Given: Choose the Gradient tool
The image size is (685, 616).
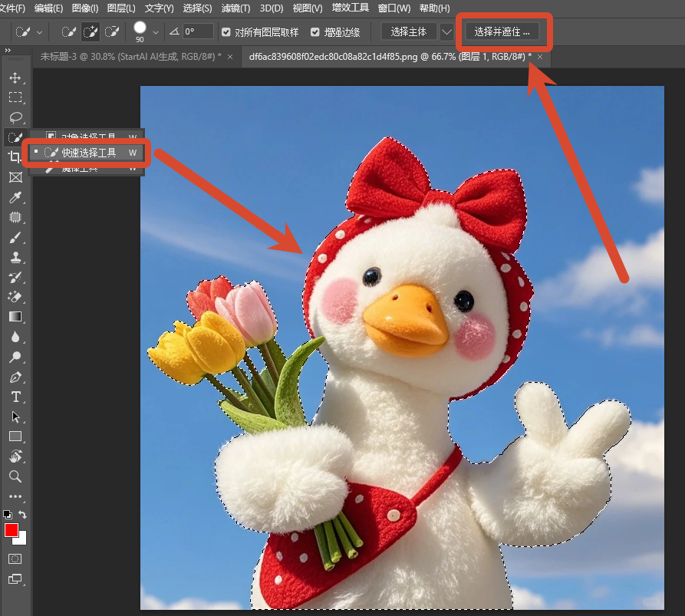Looking at the screenshot, I should point(15,317).
